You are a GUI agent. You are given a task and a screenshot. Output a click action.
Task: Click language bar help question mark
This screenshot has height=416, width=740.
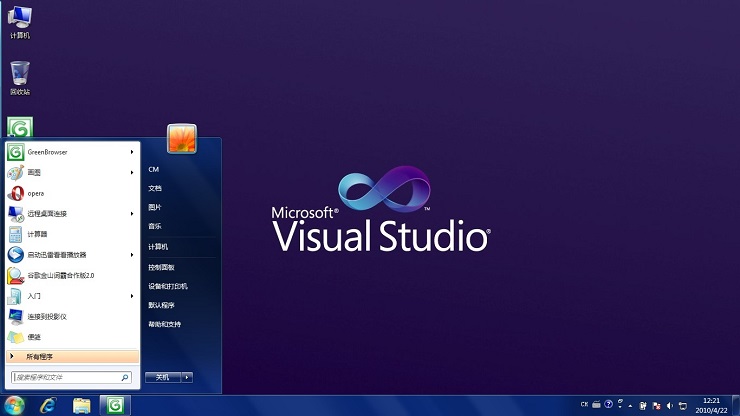click(x=608, y=404)
